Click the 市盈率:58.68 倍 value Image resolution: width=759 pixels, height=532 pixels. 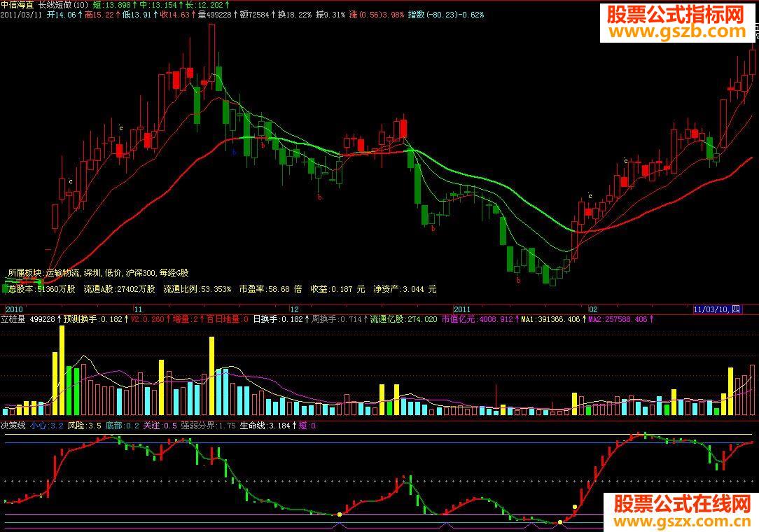click(270, 289)
